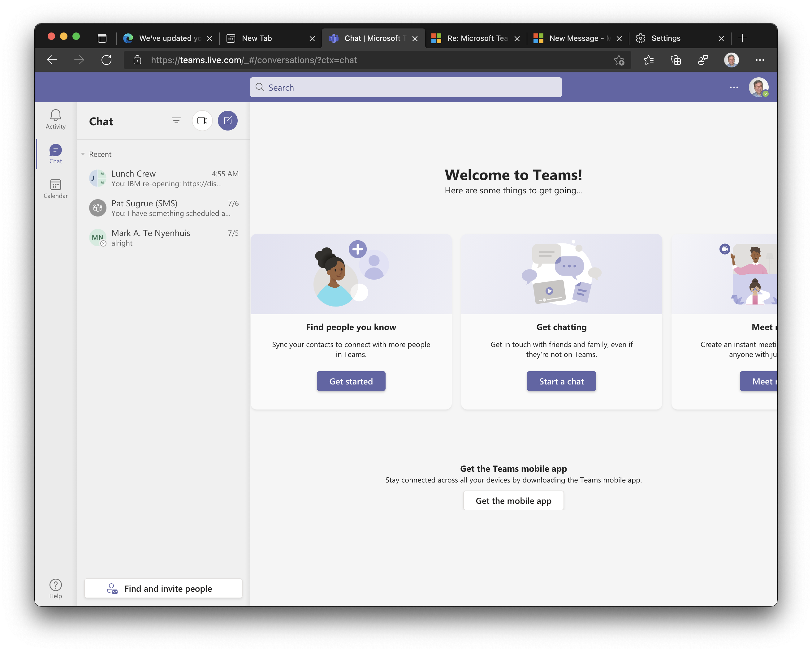Click the partially visible Meet button

[758, 381]
